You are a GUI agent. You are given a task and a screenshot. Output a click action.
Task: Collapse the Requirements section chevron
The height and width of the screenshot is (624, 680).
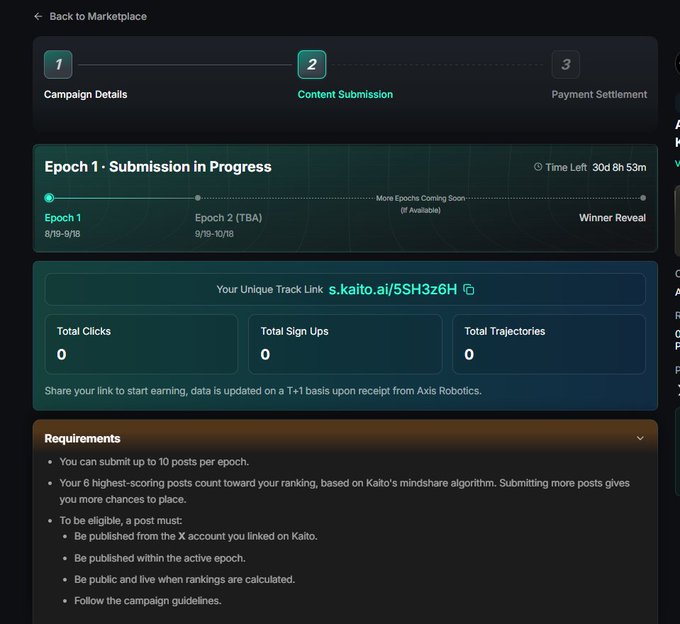coord(640,438)
